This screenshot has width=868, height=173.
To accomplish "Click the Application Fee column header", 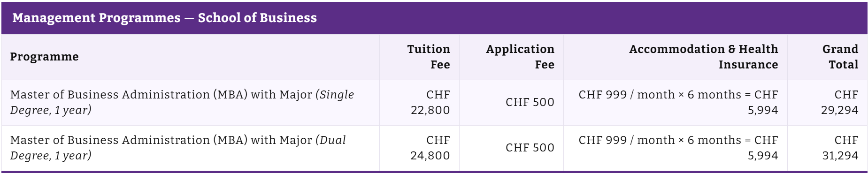I will coord(520,57).
